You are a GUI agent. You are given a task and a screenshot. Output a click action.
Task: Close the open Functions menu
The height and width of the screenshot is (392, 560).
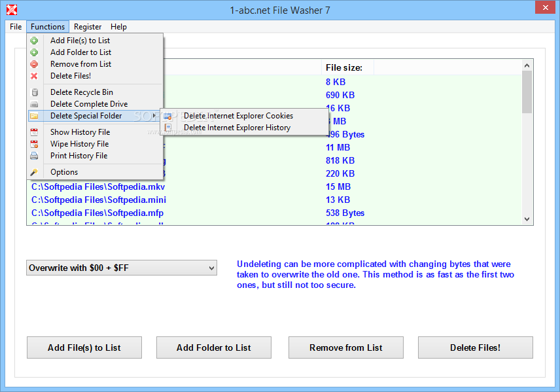pos(48,27)
